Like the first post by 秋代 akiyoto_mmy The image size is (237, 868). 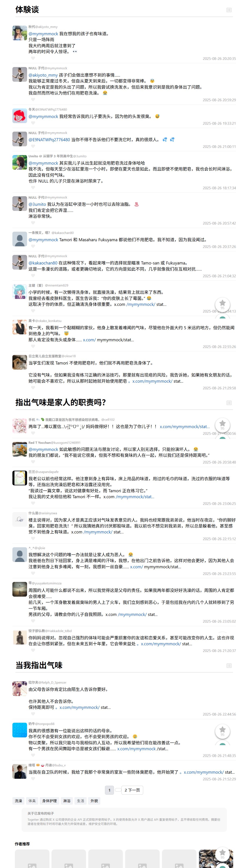(x=33, y=58)
